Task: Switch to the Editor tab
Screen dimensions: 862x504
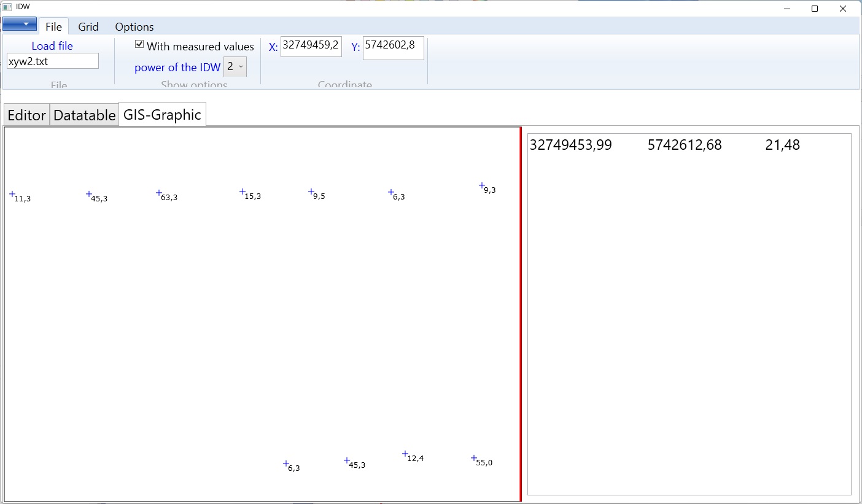Action: pos(26,115)
